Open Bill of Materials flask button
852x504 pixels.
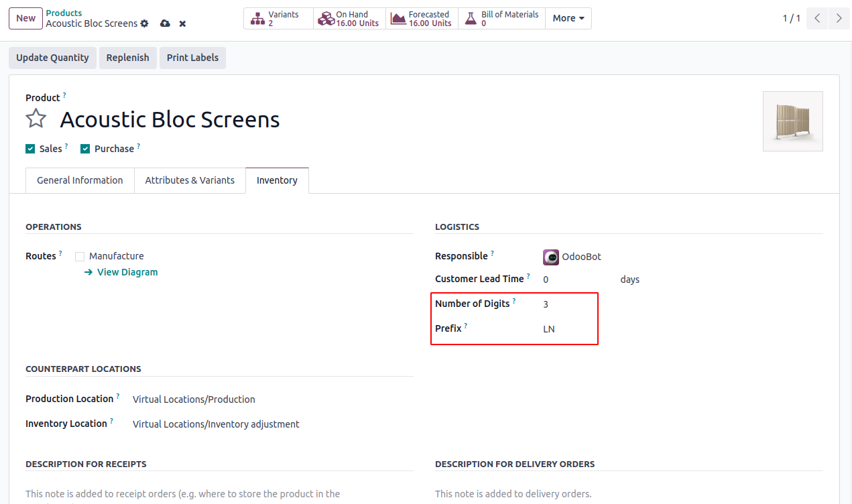(x=501, y=18)
